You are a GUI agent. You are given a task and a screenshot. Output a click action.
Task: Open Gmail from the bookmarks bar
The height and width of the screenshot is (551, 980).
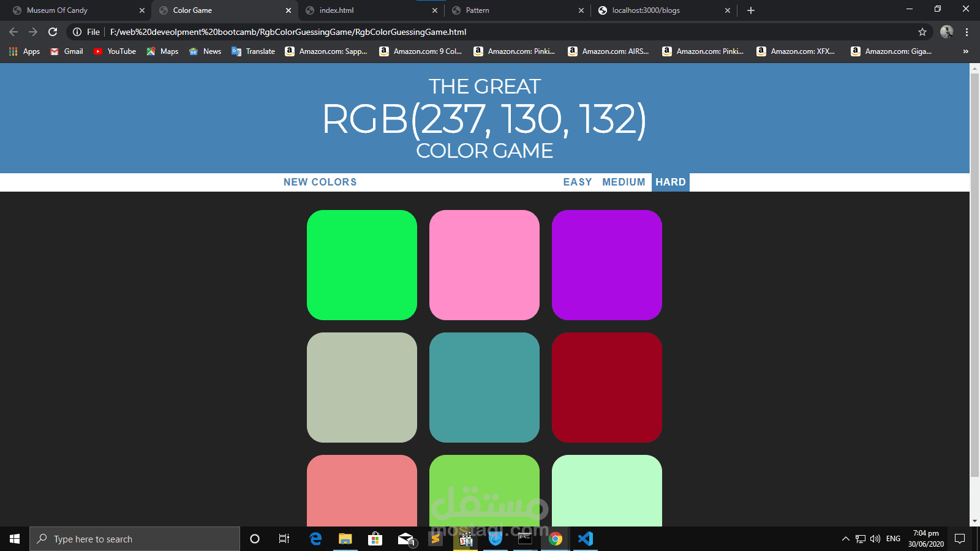point(66,51)
